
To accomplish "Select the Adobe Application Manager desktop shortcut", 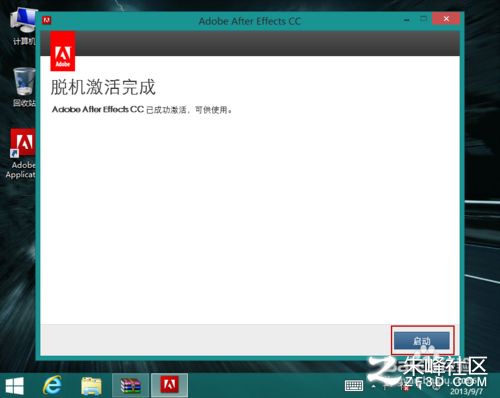I will (21, 154).
